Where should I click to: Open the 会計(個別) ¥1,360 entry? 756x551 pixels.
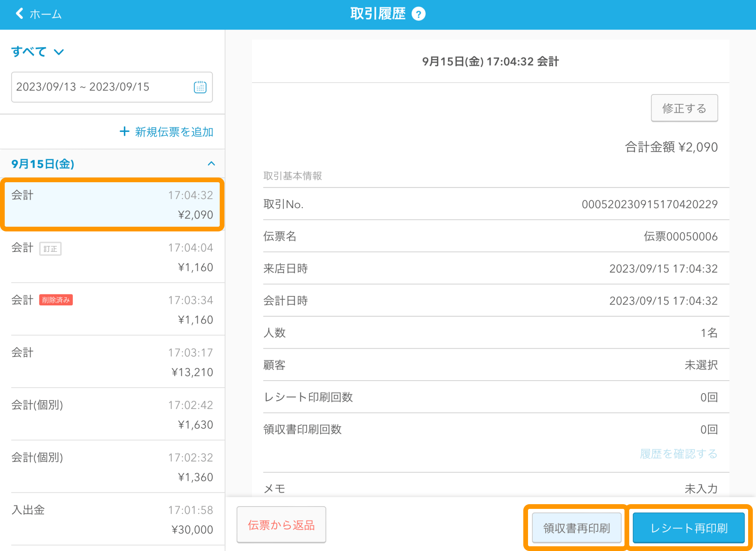coord(112,467)
